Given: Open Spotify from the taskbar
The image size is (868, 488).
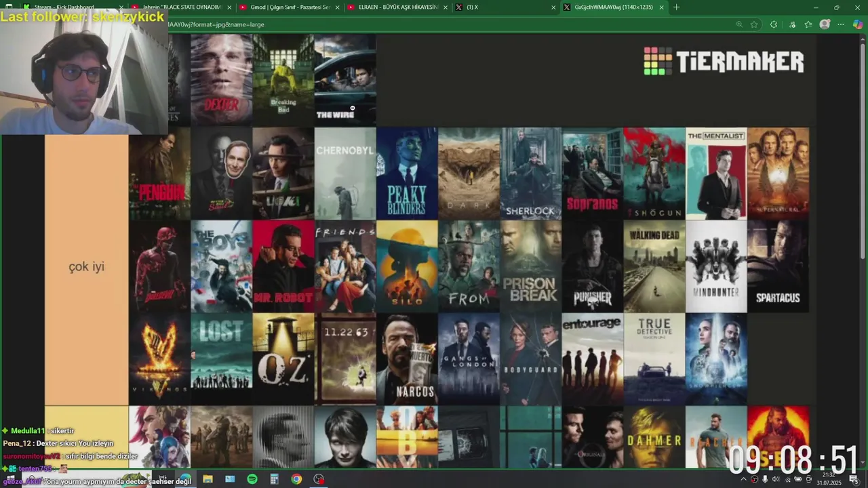Looking at the screenshot, I should click(252, 479).
